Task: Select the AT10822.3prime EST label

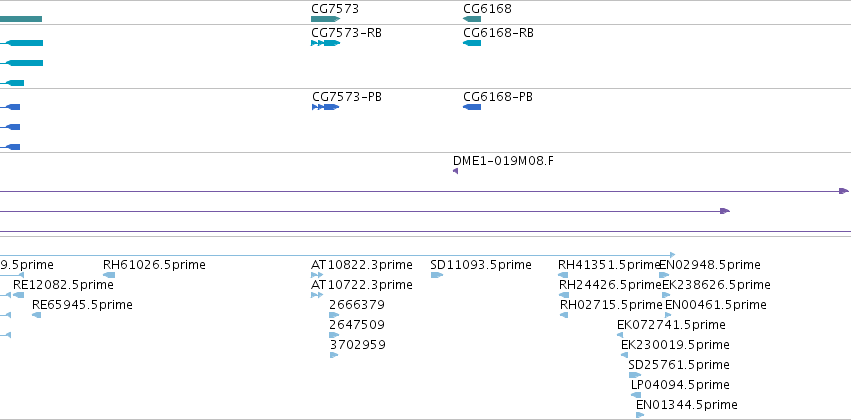Action: click(361, 265)
